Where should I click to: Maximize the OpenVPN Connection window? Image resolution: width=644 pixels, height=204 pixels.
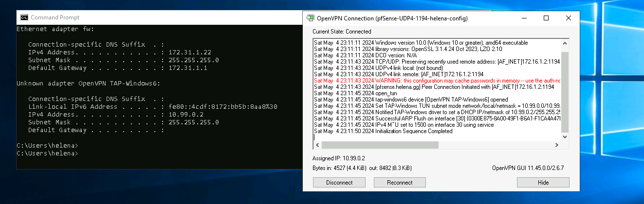[x=546, y=18]
